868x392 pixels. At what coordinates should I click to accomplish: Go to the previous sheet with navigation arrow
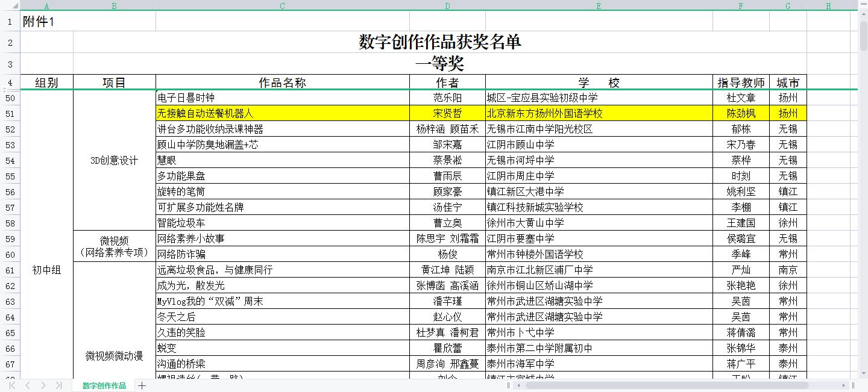[x=27, y=385]
